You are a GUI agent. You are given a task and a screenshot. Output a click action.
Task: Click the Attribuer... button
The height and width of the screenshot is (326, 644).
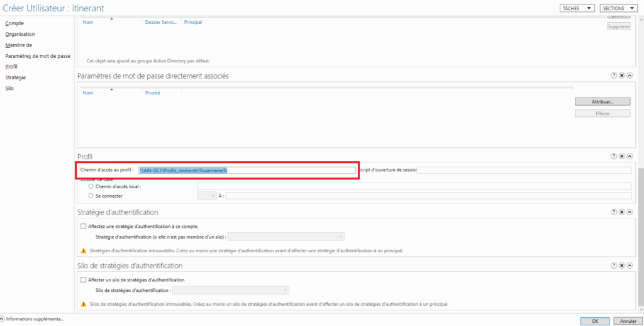pos(602,101)
